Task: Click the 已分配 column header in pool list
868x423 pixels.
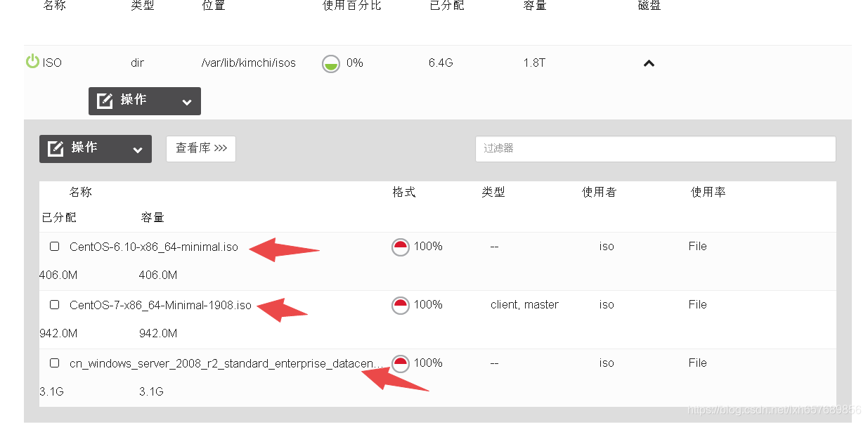Action: click(x=447, y=6)
